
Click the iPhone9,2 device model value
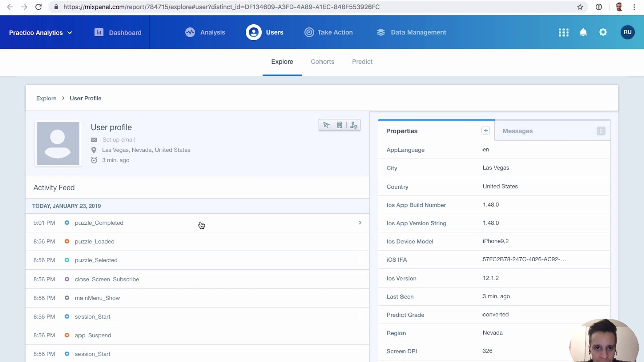[x=496, y=241]
